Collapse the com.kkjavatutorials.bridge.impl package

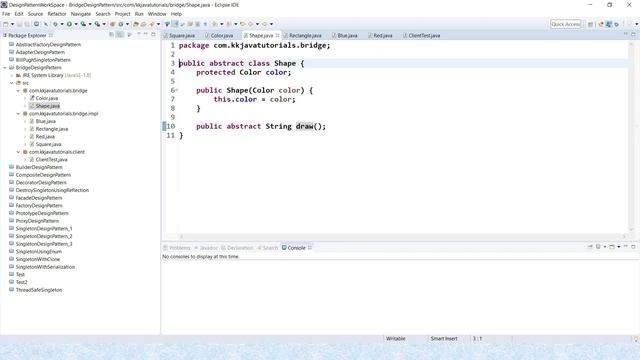pyautogui.click(x=18, y=113)
